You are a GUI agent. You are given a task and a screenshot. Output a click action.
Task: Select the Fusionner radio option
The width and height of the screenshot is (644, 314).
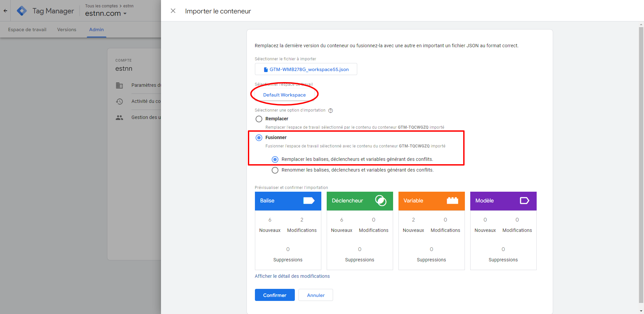pyautogui.click(x=259, y=138)
